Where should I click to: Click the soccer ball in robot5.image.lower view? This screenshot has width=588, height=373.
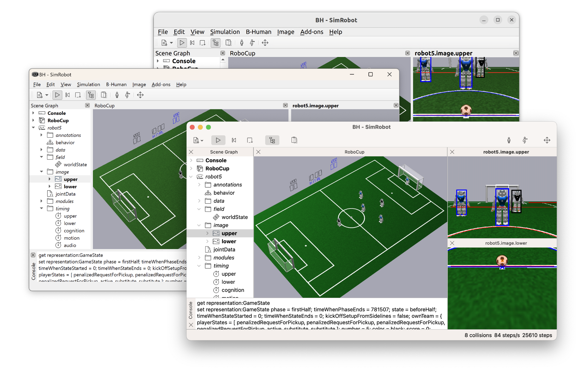click(x=502, y=260)
